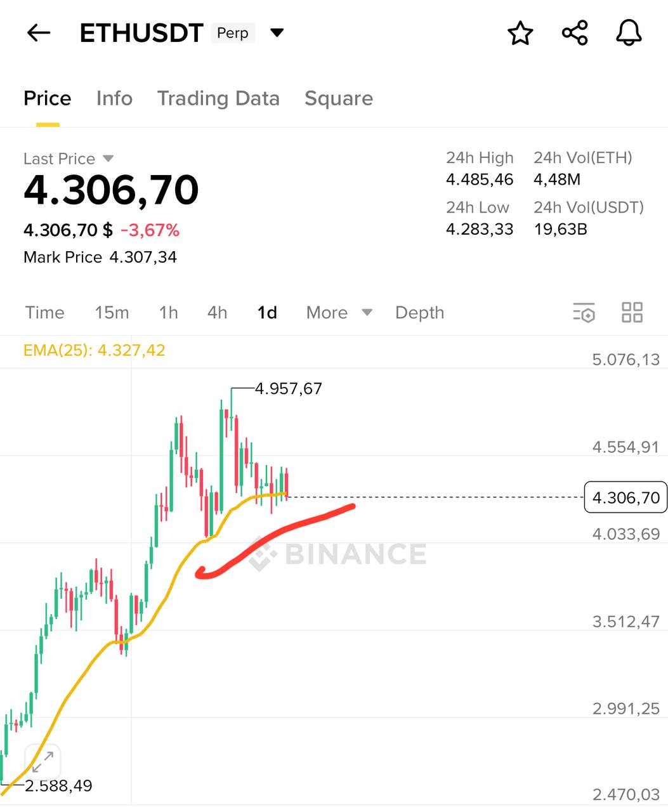Screen dimensions: 668x812
Task: Expand the ETHUSDT pair selector arrow
Action: [277, 33]
